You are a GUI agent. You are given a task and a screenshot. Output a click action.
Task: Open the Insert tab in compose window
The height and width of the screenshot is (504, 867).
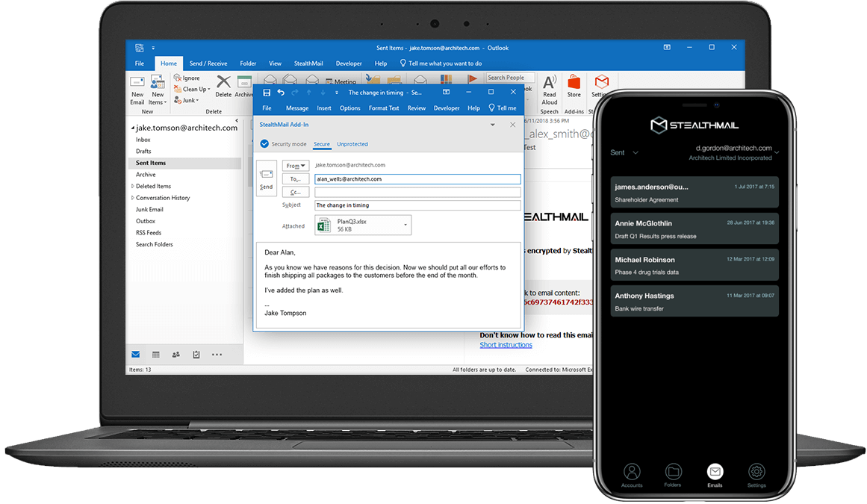tap(324, 108)
